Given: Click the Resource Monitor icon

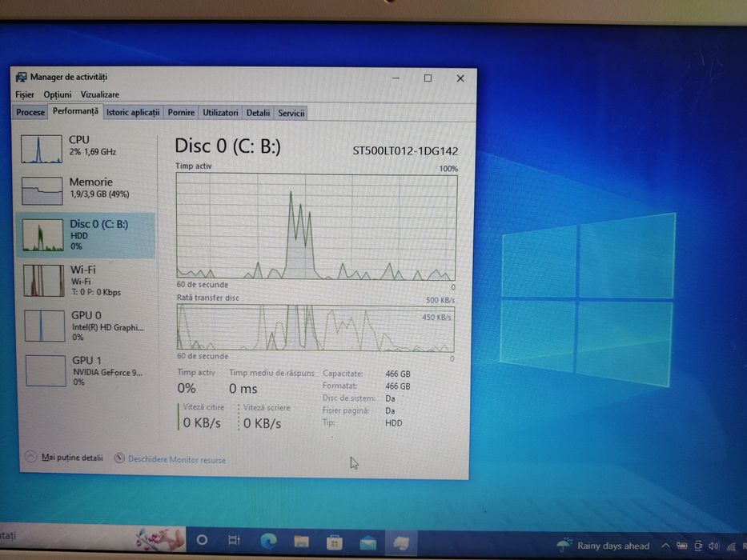Looking at the screenshot, I should pos(119,458).
